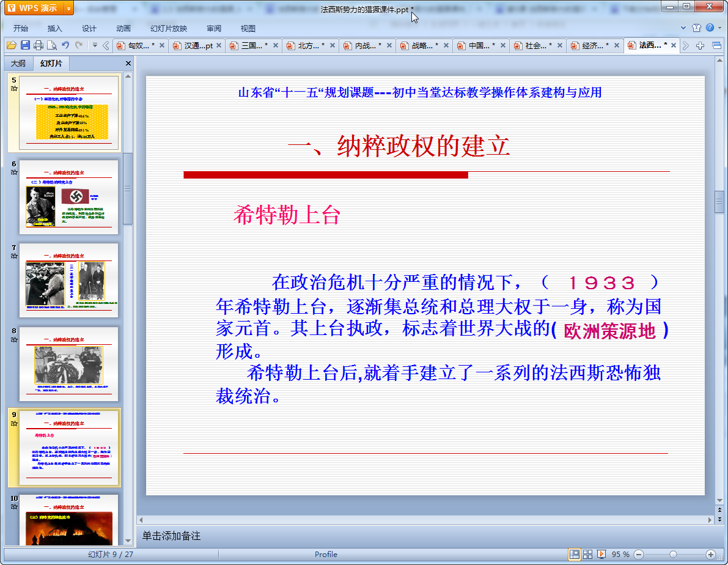Go to next slide double-arrow button
Image resolution: width=728 pixels, height=565 pixels.
click(x=719, y=519)
